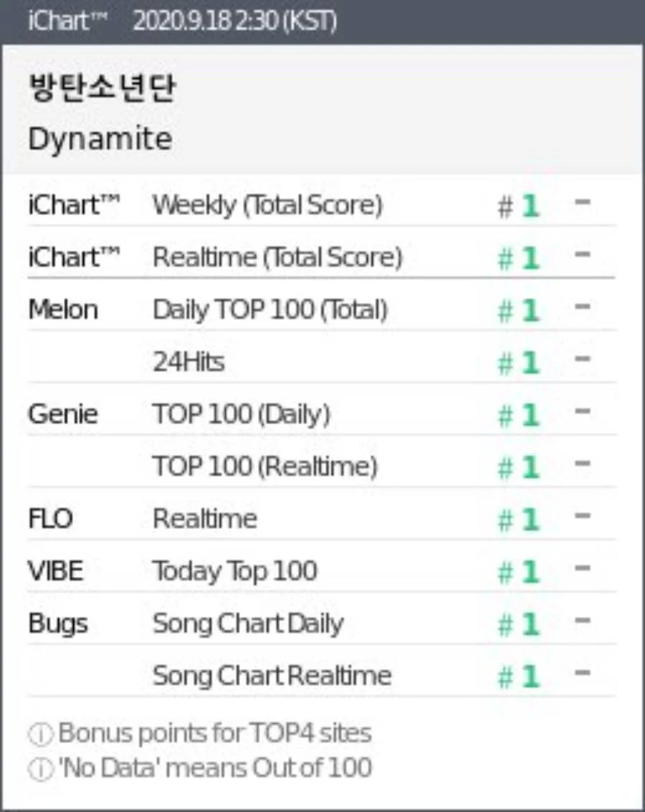Screen dimensions: 645x812
Task: Click the artist name 방탄소년단
Action: point(102,88)
